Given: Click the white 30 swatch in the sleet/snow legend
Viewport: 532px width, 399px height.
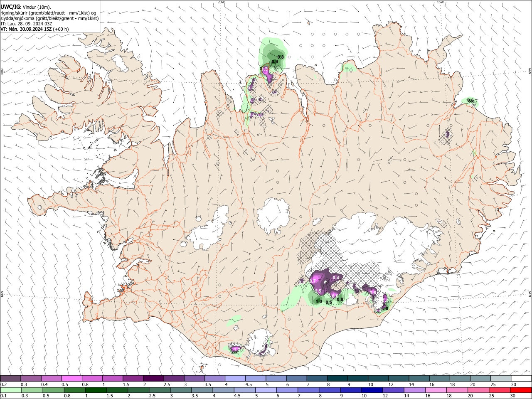Looking at the screenshot, I should coord(521,379).
